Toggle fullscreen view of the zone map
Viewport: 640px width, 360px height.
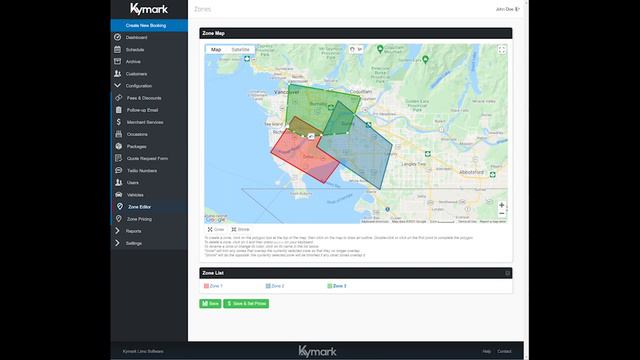tap(502, 50)
